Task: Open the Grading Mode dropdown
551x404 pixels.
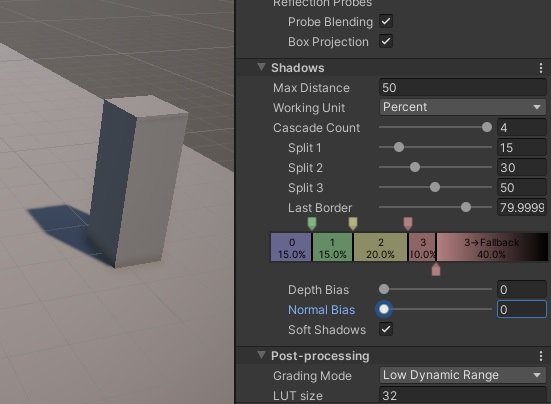Action: tap(463, 375)
